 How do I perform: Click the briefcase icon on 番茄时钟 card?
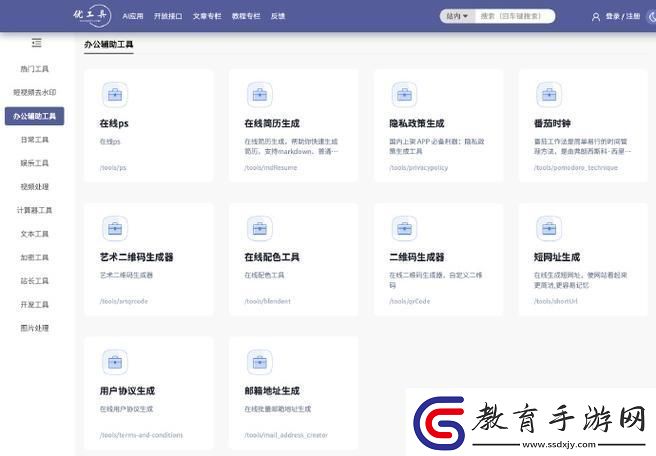pos(549,95)
